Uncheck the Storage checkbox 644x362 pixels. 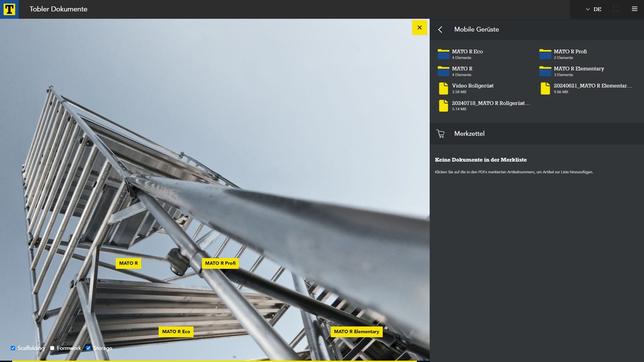89,348
